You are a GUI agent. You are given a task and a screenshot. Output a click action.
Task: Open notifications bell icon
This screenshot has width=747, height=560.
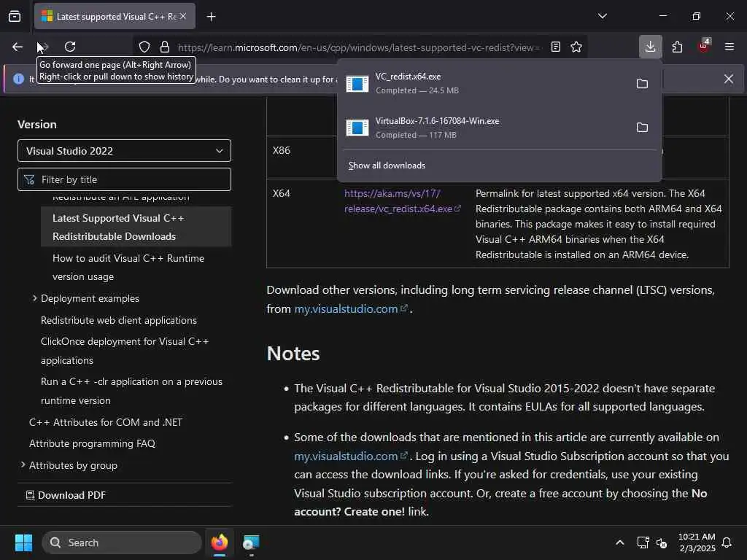(x=727, y=542)
